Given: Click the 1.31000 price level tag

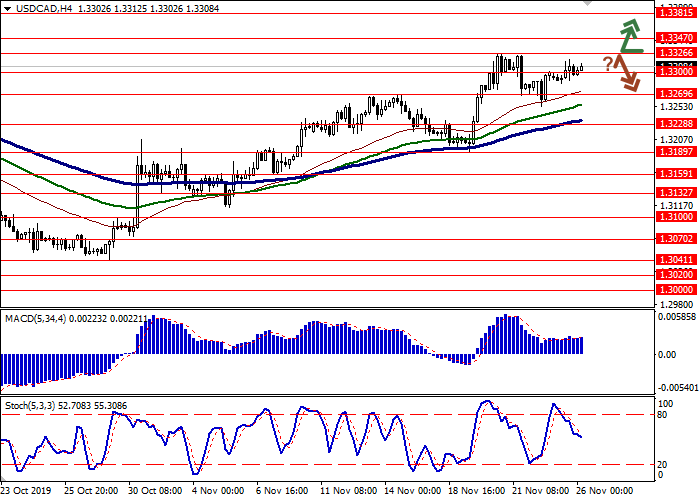Looking at the screenshot, I should coord(677,216).
